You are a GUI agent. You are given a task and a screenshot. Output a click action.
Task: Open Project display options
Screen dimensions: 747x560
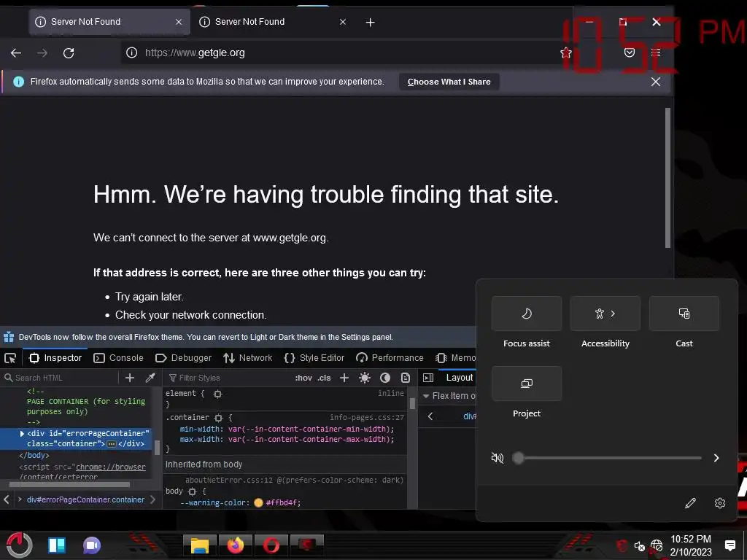(x=527, y=384)
